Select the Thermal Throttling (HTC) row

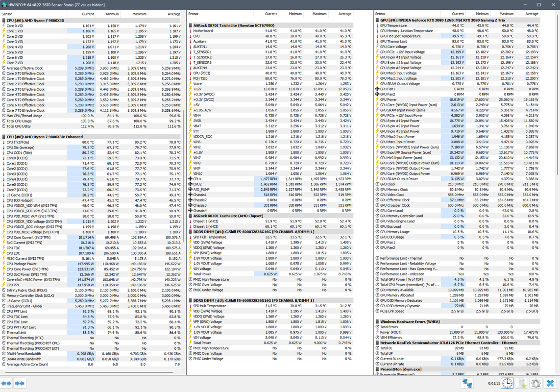pyautogui.click(x=92, y=338)
